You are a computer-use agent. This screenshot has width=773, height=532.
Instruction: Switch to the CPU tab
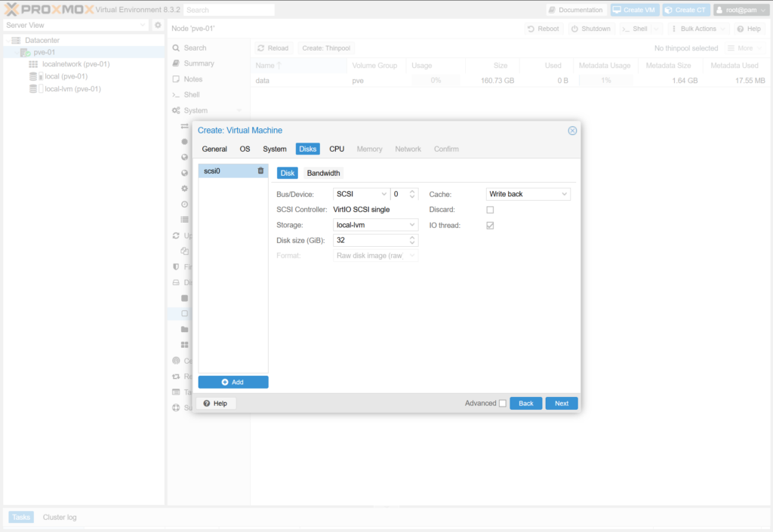click(337, 149)
